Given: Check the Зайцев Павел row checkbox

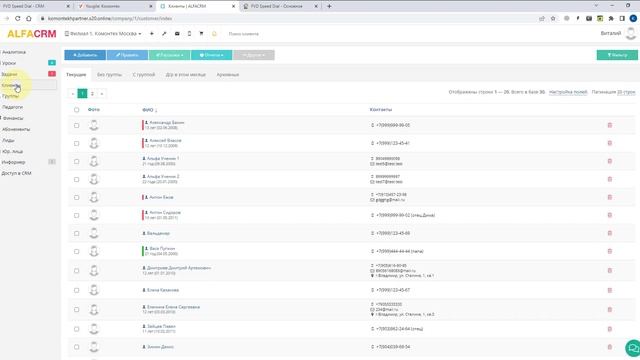Looking at the screenshot, I should coord(76,329).
